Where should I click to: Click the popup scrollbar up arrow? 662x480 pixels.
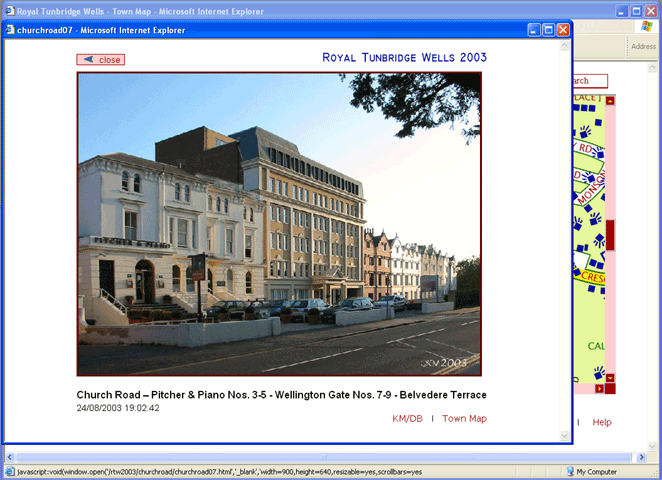click(565, 45)
